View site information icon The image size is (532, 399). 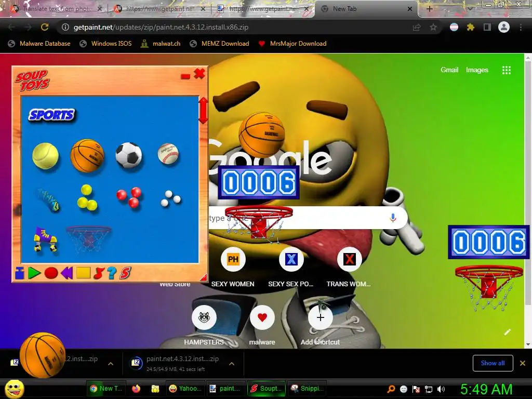pos(65,27)
